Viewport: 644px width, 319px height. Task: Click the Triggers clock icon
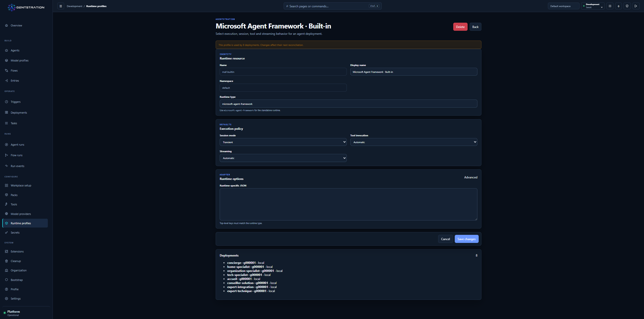(x=7, y=102)
